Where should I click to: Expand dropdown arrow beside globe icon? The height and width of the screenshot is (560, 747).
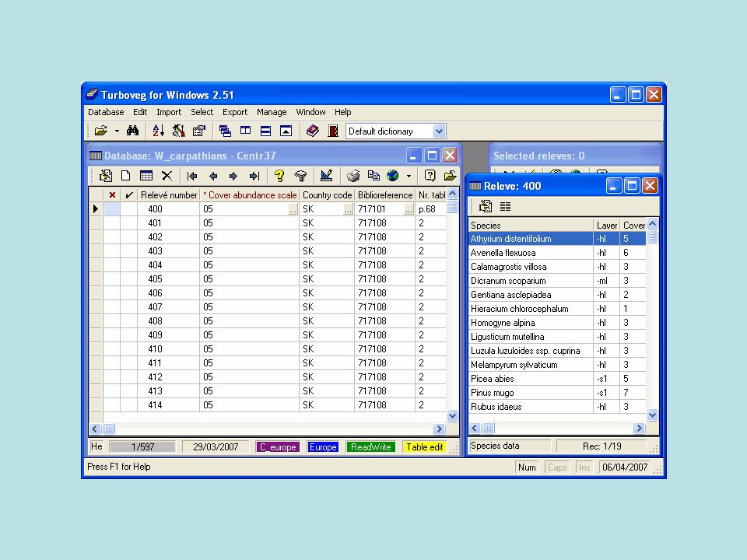click(x=409, y=177)
